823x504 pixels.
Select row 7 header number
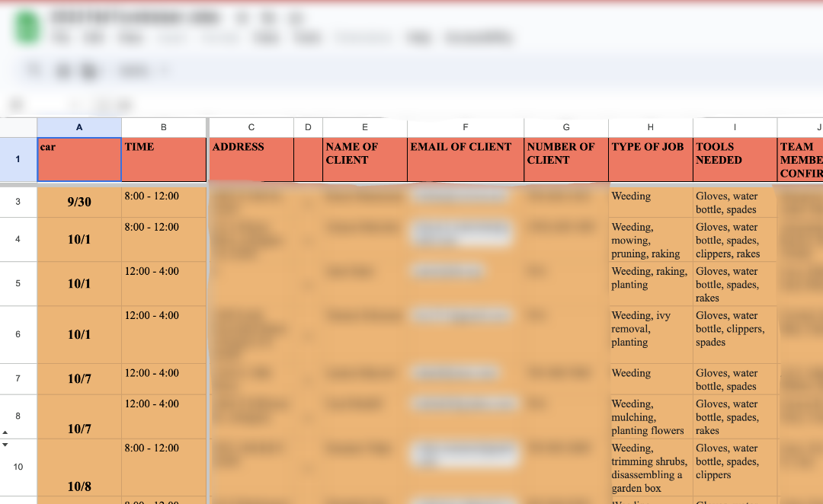pos(18,378)
